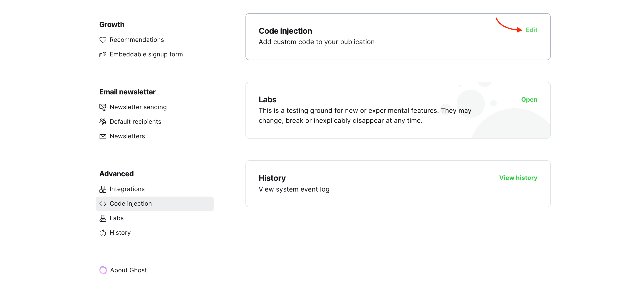
Task: Select Newsletter sending in the sidebar
Action: point(138,107)
